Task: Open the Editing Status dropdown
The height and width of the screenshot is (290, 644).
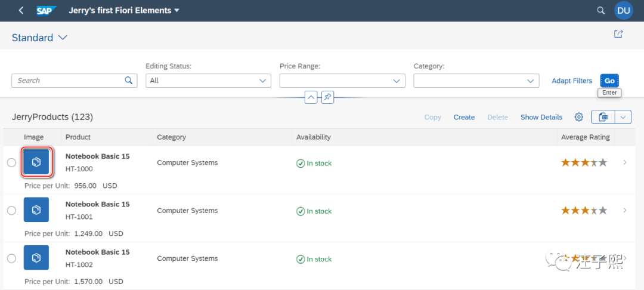Action: point(263,81)
